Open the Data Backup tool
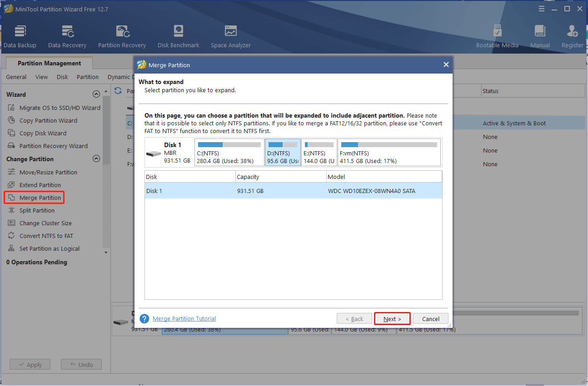The height and width of the screenshot is (386, 588). click(x=20, y=36)
